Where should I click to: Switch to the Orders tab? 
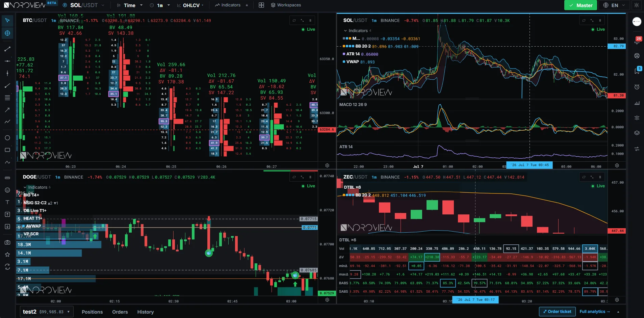coord(120,312)
